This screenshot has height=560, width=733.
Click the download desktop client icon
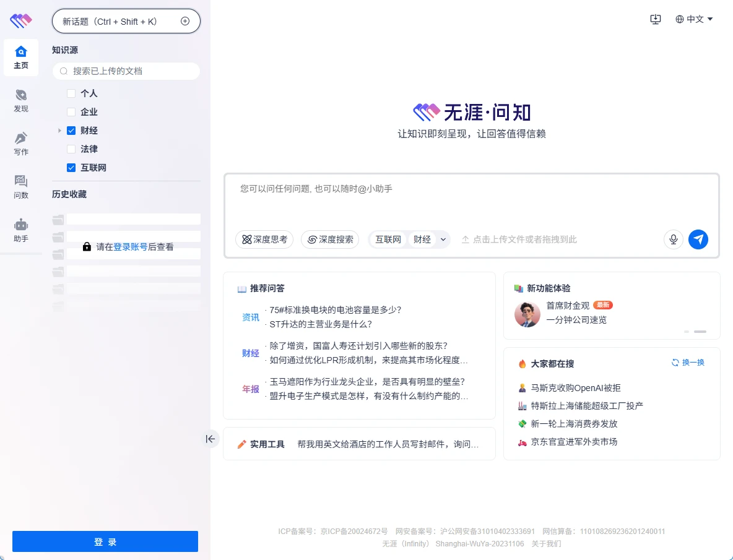656,19
